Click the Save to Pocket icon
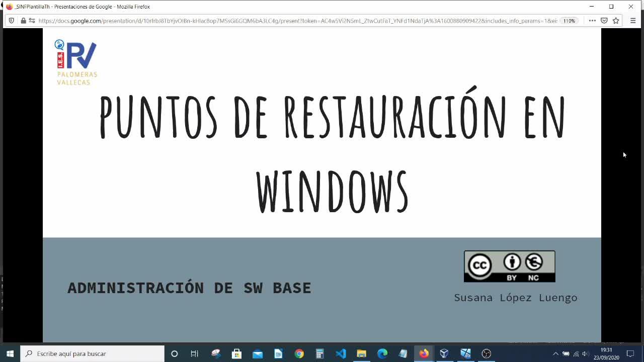 click(x=604, y=21)
